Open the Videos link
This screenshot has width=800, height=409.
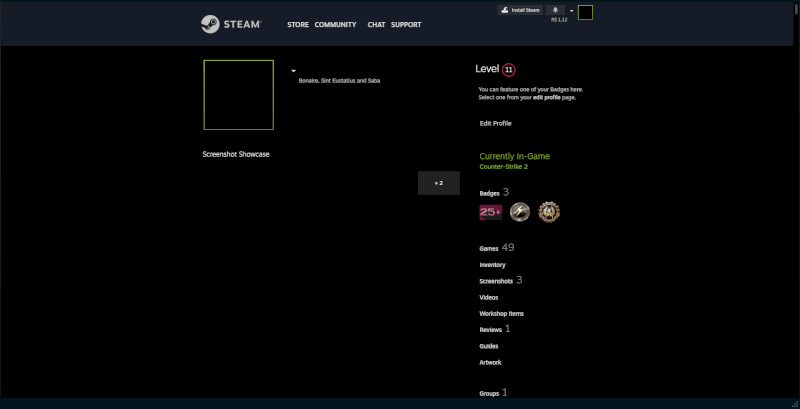489,297
